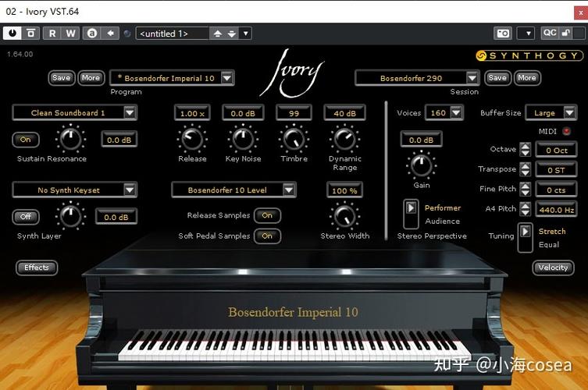
Task: Click the untitled 1 preset name field
Action: coord(173,34)
